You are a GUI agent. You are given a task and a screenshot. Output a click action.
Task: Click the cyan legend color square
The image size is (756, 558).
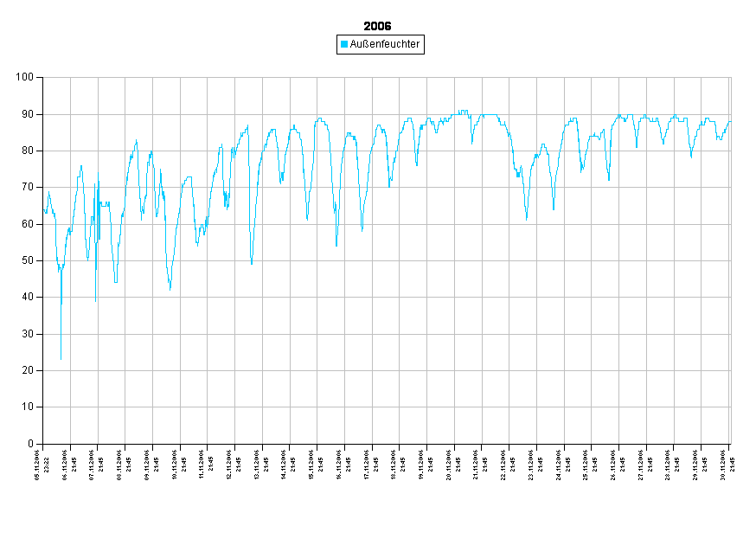point(343,44)
